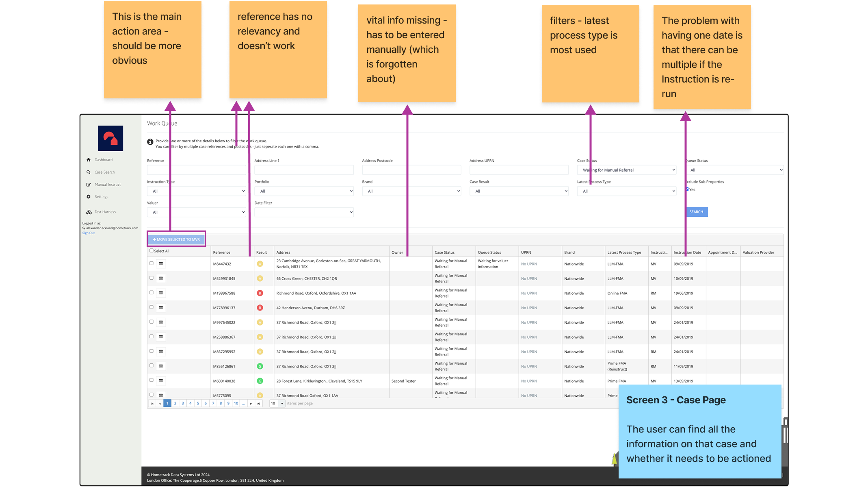The height and width of the screenshot is (487, 868).
Task: Tick the checkbox for case M867295992
Action: [152, 351]
